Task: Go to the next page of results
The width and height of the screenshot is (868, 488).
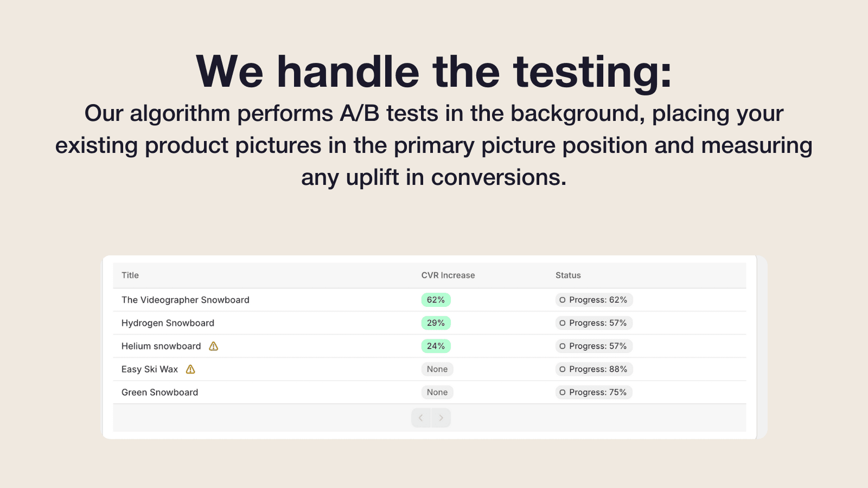Action: (x=441, y=418)
